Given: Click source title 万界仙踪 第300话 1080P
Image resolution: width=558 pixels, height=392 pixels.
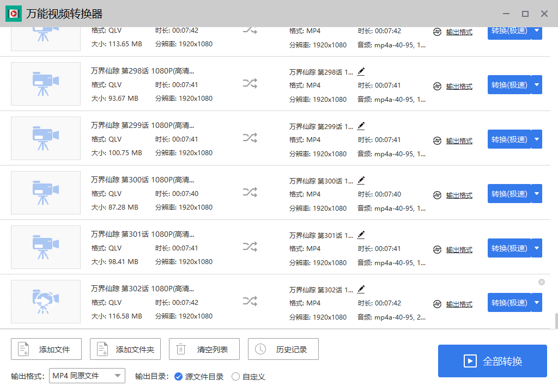Looking at the screenshot, I should pyautogui.click(x=143, y=180).
